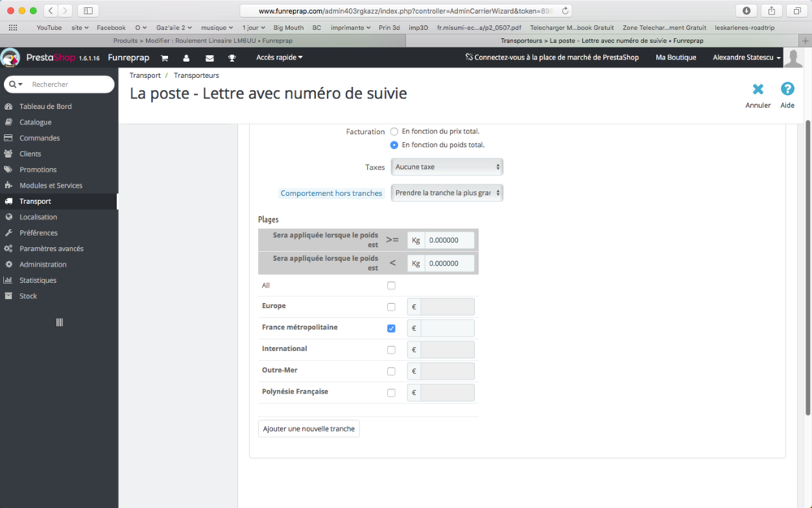
Task: Add a new Safari tab
Action: click(806, 41)
